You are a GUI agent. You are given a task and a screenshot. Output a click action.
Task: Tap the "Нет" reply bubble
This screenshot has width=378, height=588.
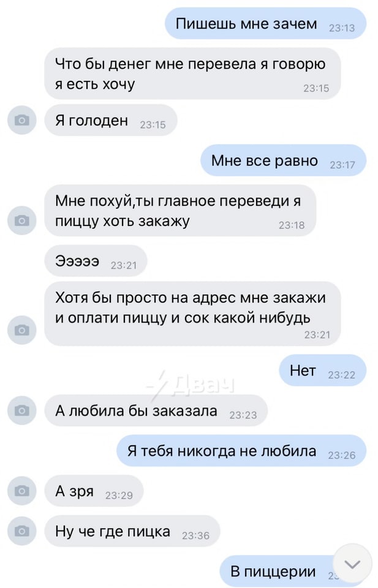pos(322,371)
